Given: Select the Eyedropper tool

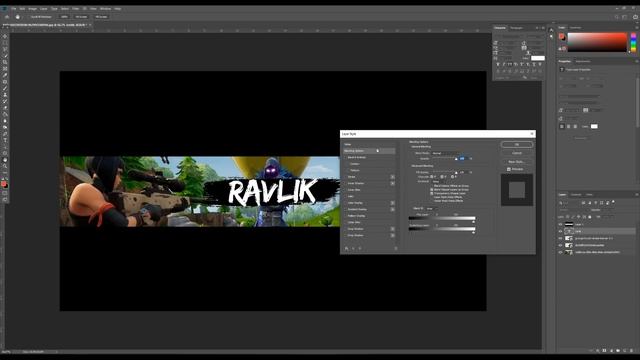Looking at the screenshot, I should (5, 75).
